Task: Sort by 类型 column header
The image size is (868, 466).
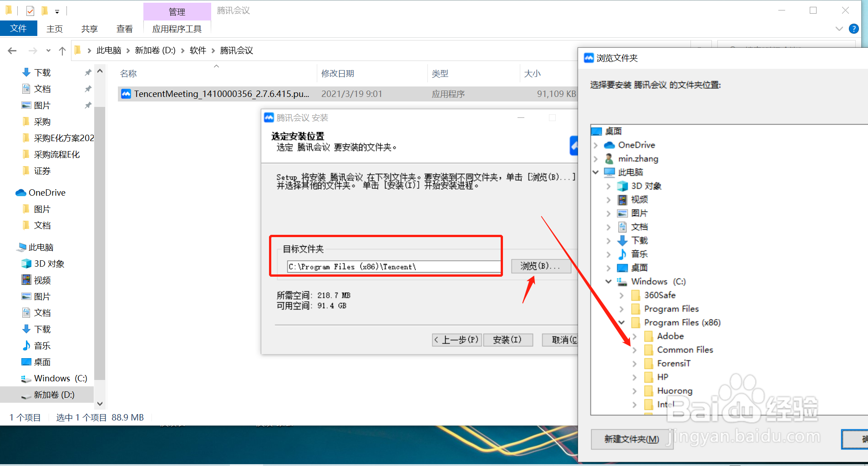Action: click(440, 74)
